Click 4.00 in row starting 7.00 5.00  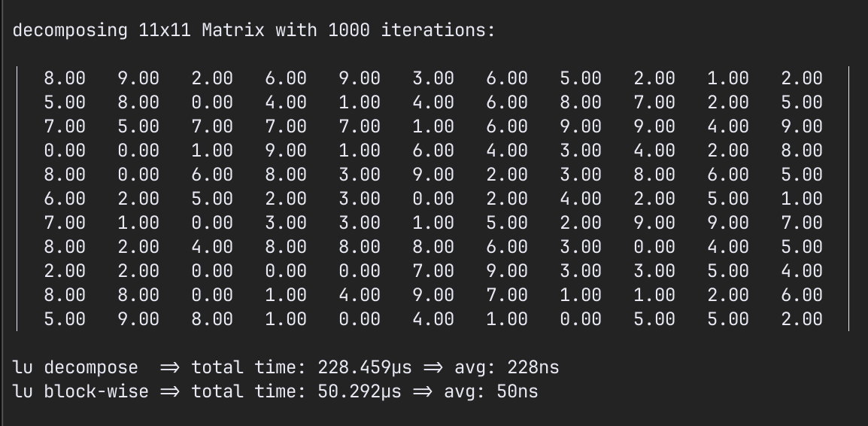tap(728, 126)
